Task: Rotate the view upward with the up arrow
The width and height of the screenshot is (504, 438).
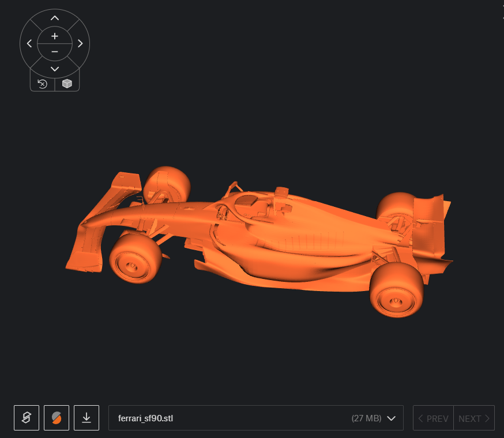Action: pyautogui.click(x=55, y=18)
